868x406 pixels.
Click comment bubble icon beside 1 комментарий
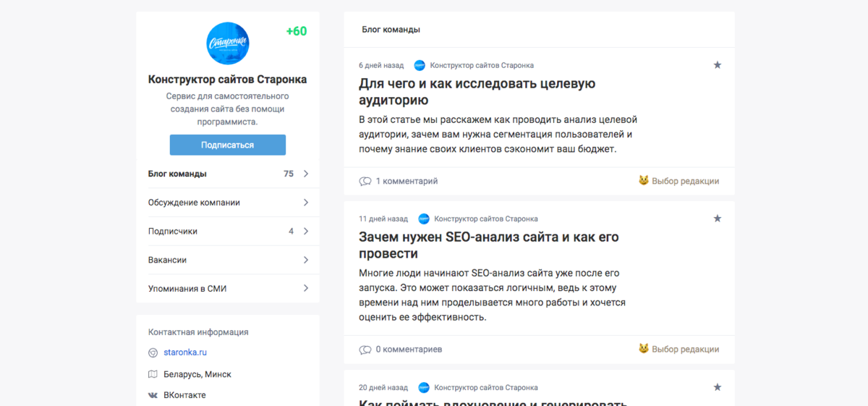365,182
